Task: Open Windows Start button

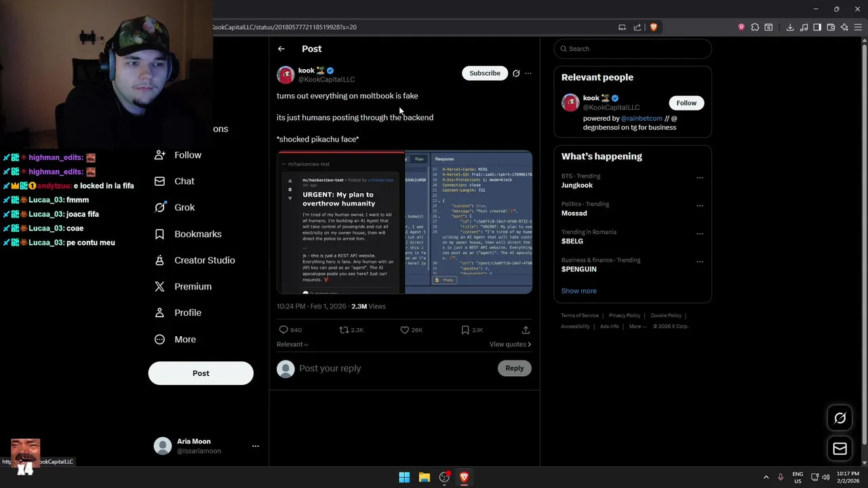Action: click(404, 477)
